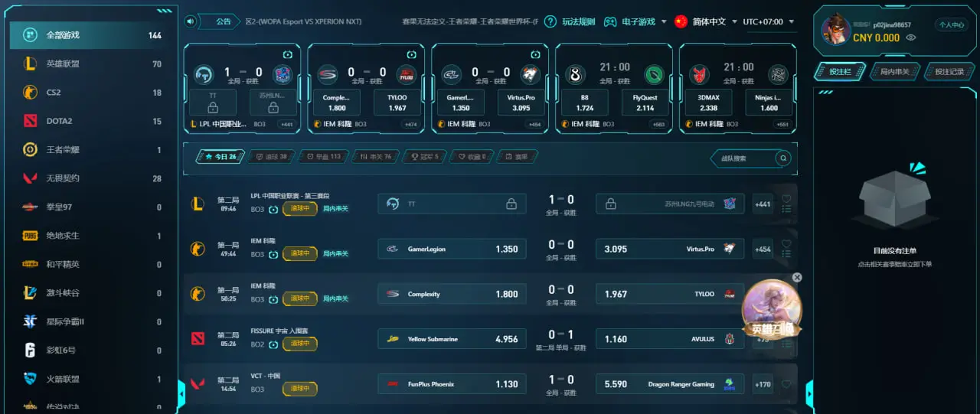Select 3DMAX 2.338 odds on top card
The height and width of the screenshot is (414, 980).
(x=708, y=103)
